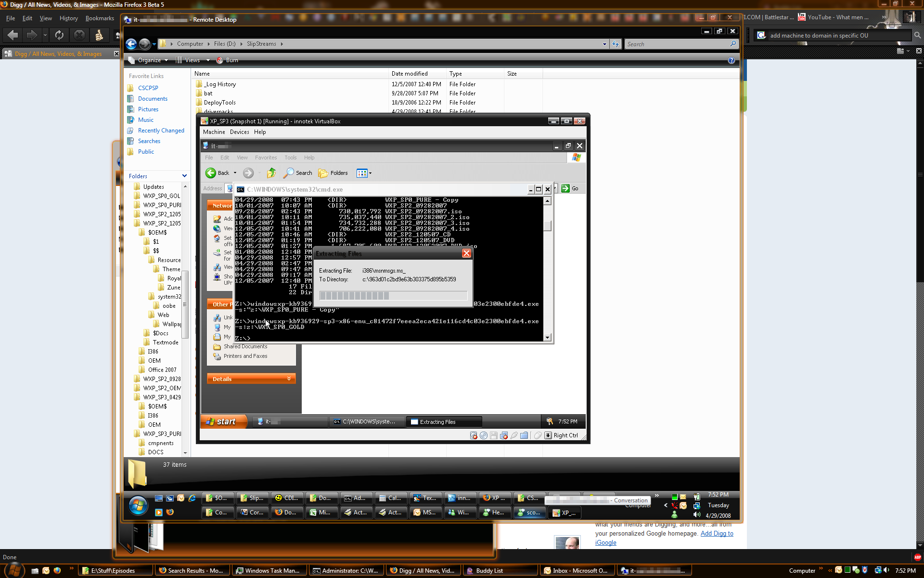This screenshot has width=924, height=578.
Task: Click cmd window vertical scrollbar thumb
Action: pyautogui.click(x=547, y=225)
